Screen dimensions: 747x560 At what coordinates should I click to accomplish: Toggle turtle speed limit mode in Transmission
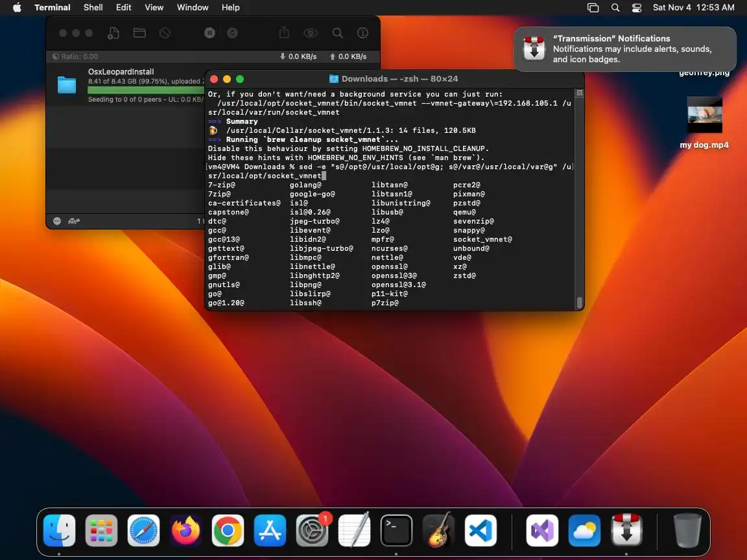[74, 221]
